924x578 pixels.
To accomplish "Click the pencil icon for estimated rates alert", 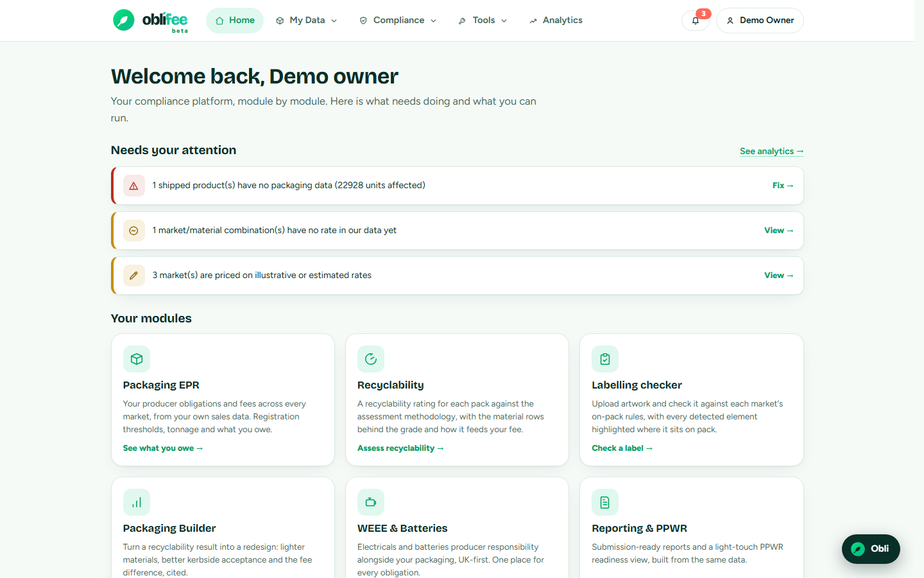I will coord(133,276).
